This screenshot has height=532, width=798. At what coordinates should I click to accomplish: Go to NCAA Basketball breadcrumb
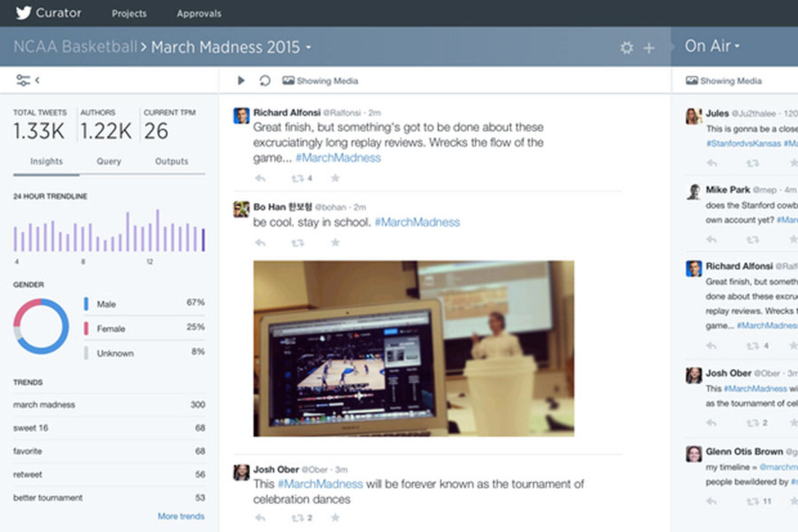(75, 47)
